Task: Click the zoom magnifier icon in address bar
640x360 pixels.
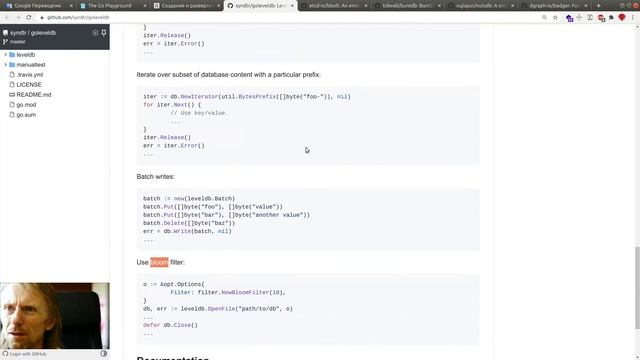Action: pos(544,18)
